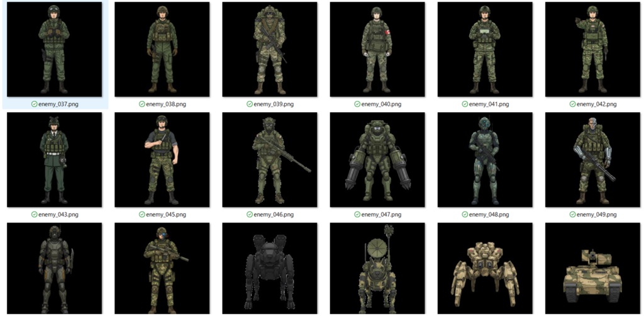Select the radar dish robot dog thumbnail
644x316 pixels.
[x=377, y=269]
